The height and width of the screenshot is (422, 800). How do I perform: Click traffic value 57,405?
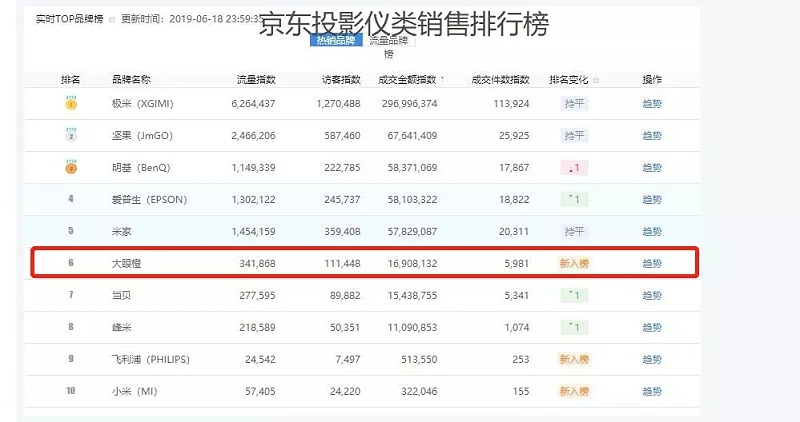click(260, 391)
